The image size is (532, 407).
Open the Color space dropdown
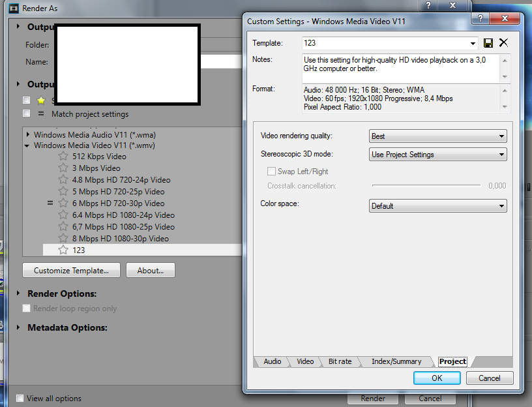coord(437,206)
